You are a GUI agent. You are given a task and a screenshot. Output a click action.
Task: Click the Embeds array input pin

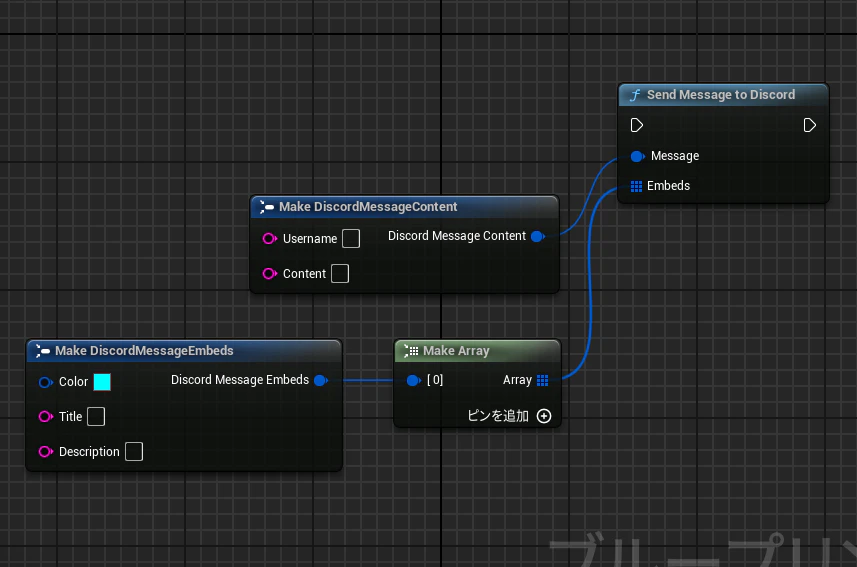pos(636,186)
